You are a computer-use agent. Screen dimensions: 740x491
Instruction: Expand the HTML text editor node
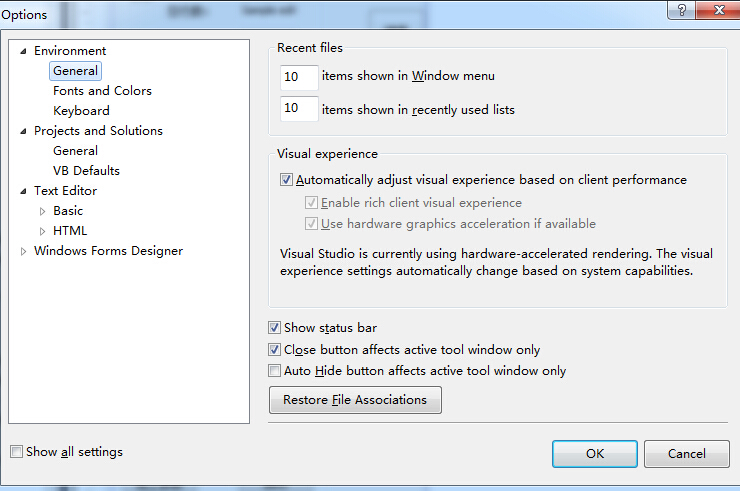click(x=42, y=231)
